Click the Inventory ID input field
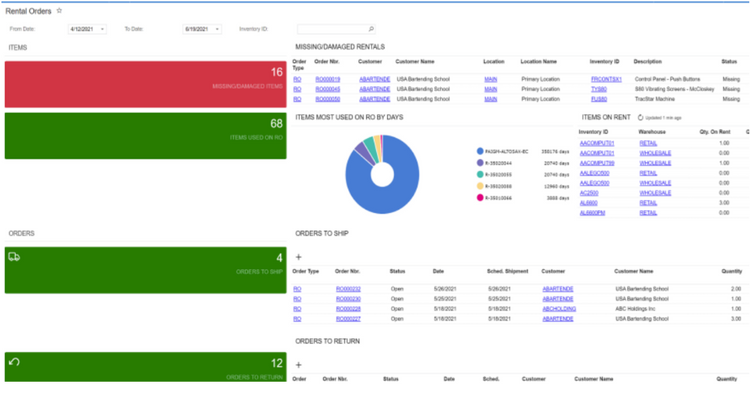Screen dimensions: 750x399 336,29
